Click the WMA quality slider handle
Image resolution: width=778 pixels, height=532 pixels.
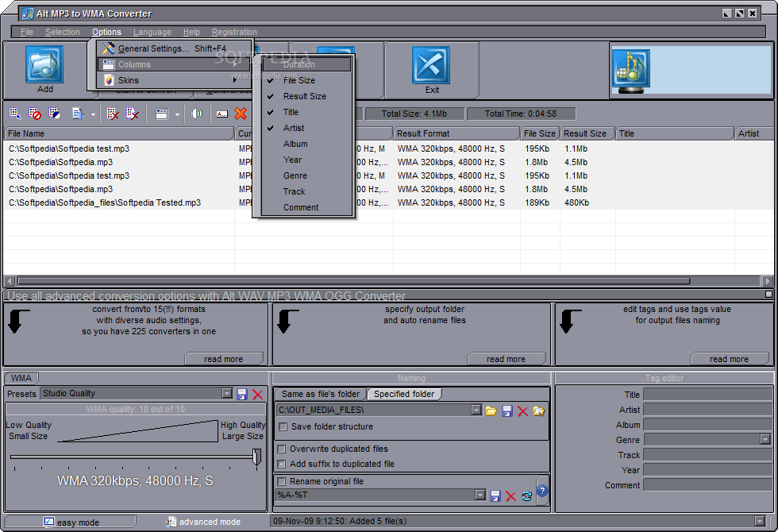tap(256, 457)
